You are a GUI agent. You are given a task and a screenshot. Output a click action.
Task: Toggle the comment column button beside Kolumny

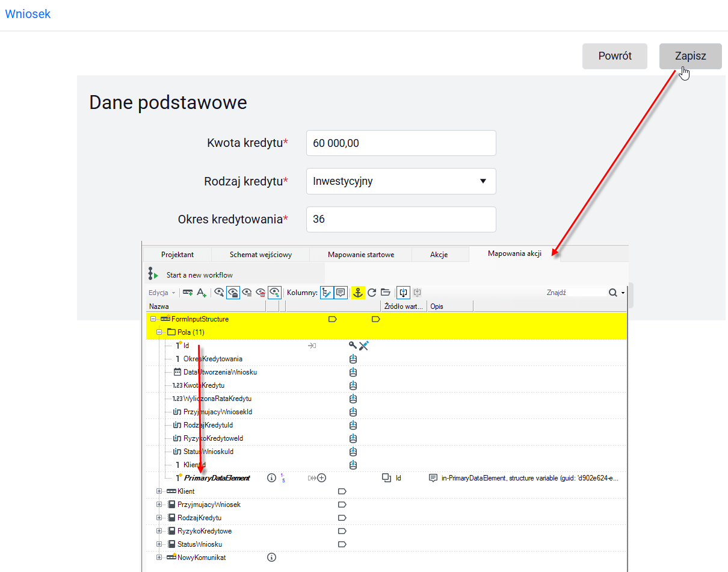[x=341, y=293]
